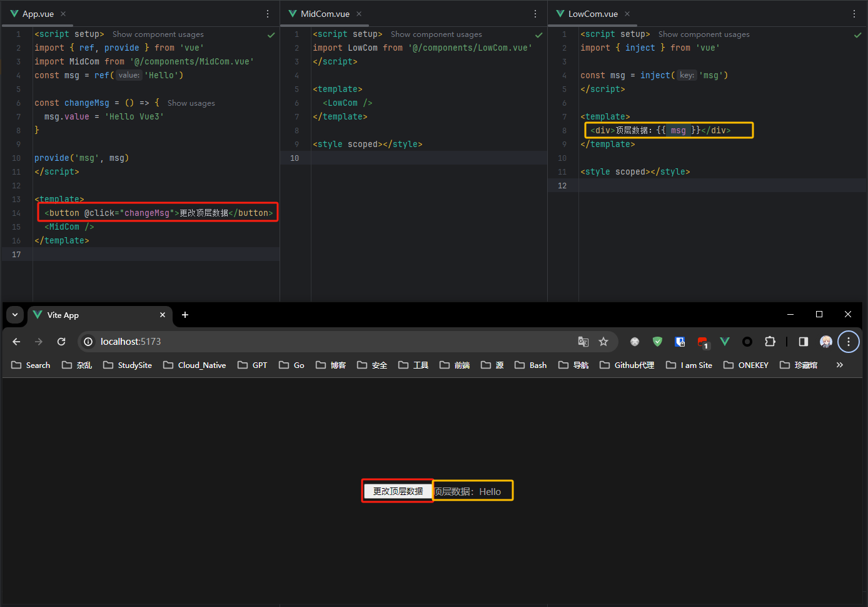
Task: Open the Bash bookmark folder
Action: (531, 365)
